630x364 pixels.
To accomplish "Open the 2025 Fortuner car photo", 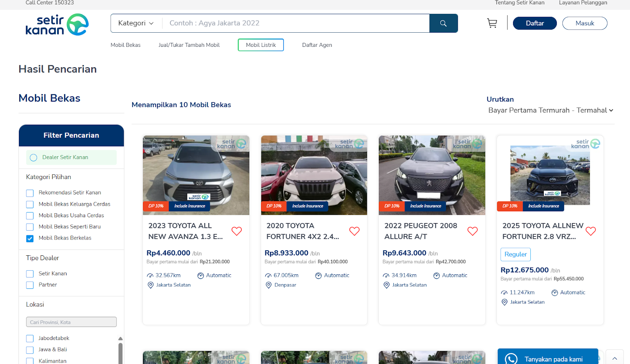I will (x=550, y=175).
